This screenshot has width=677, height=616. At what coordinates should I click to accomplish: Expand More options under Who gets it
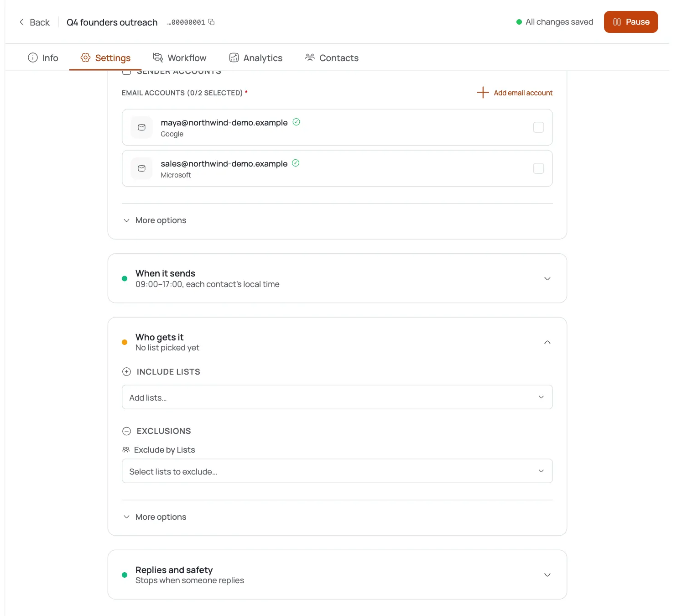pyautogui.click(x=155, y=517)
